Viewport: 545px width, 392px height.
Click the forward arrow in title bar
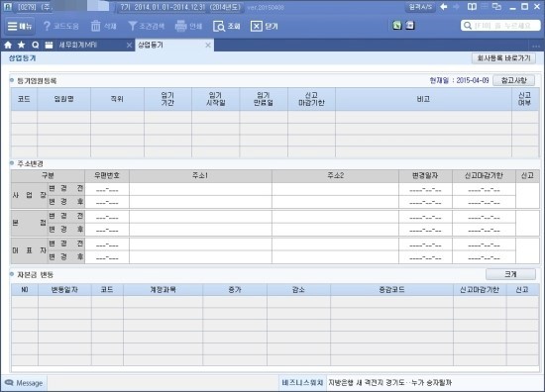457,7
